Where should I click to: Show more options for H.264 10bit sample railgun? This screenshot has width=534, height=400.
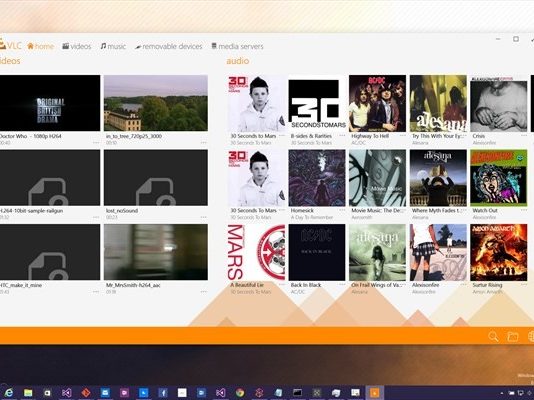tap(96, 217)
